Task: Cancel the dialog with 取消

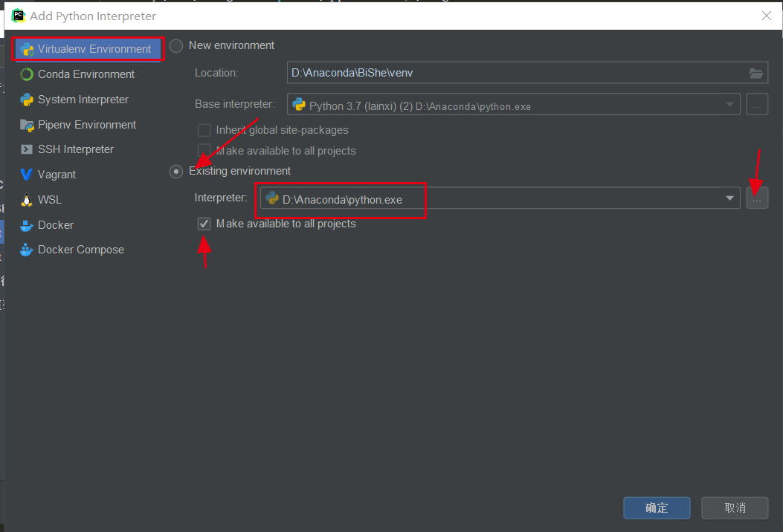Action: click(x=735, y=507)
